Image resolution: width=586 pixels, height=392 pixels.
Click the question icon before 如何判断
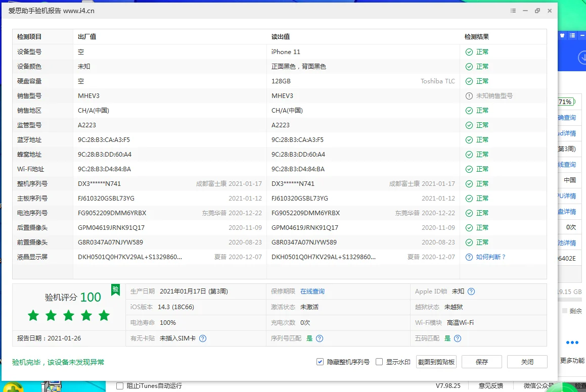[x=469, y=257]
